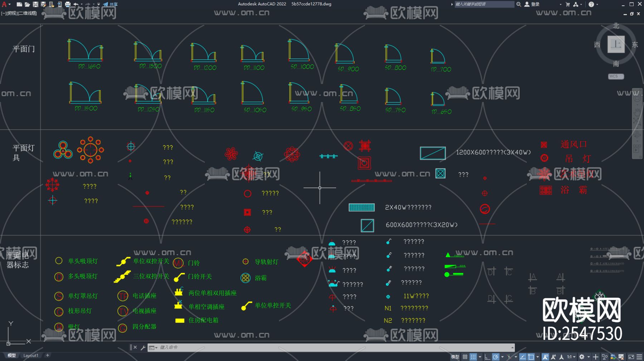Select the 通风口 red label text
Image resolution: width=644 pixels, height=361 pixels.
[574, 144]
